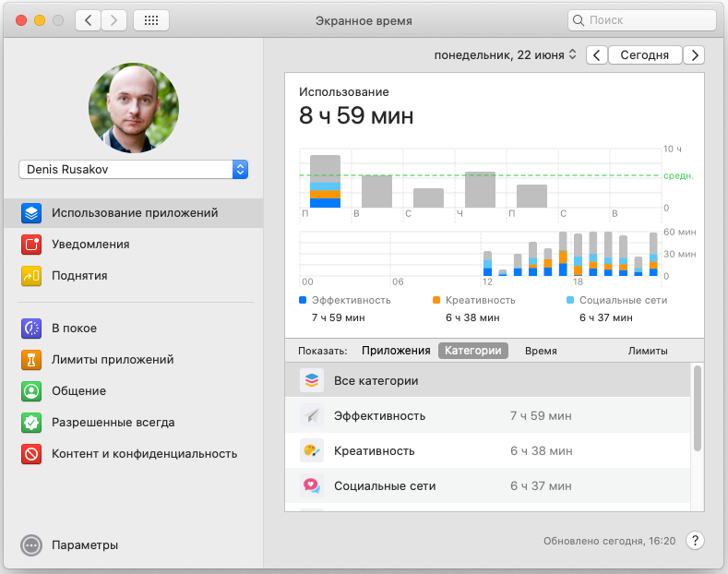
Task: Click the Сегодня button
Action: [645, 55]
